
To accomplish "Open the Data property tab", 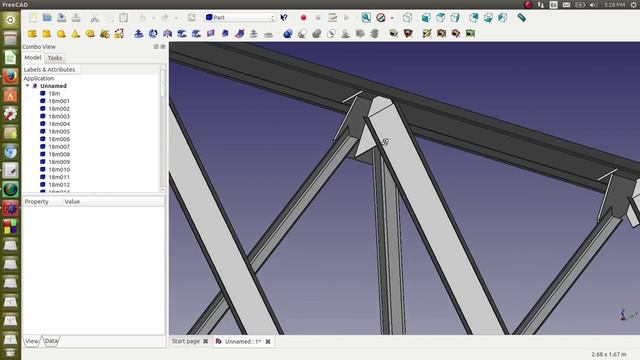I will tap(51, 341).
